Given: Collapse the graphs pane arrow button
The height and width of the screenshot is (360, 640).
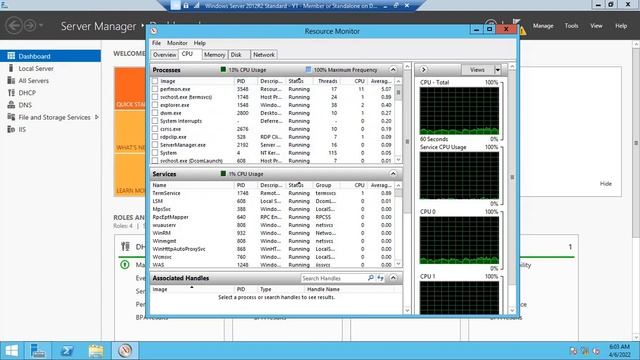Looking at the screenshot, I should (423, 70).
